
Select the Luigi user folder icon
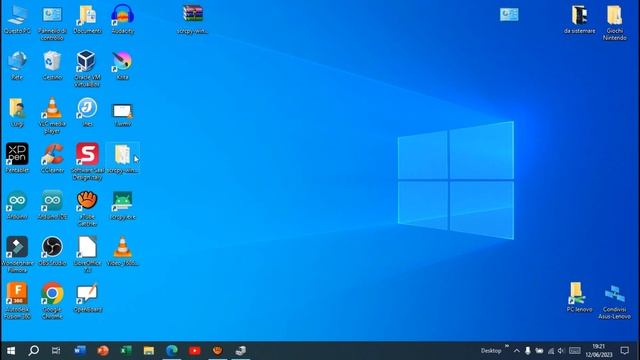point(17,108)
